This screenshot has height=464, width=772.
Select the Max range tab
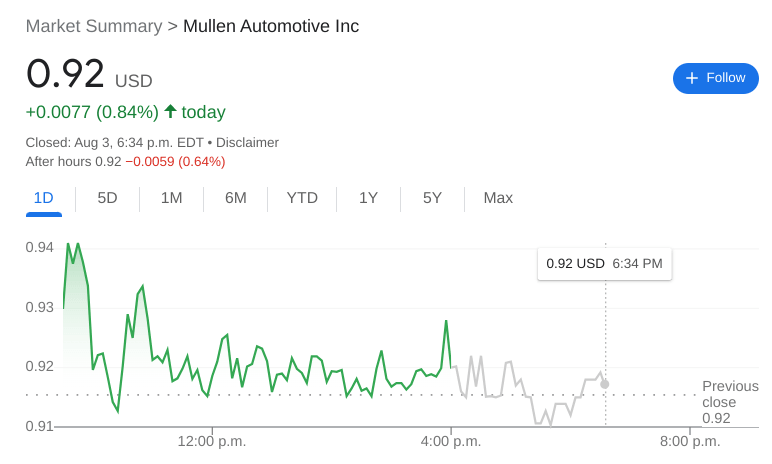pos(498,198)
